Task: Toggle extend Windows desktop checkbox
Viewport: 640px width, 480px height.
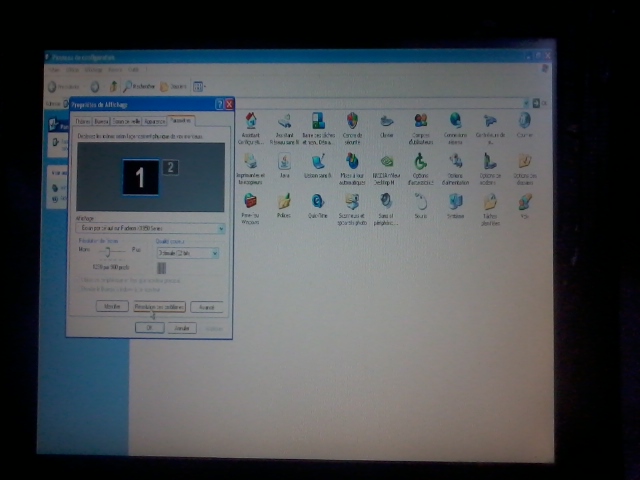Action: [x=80, y=289]
